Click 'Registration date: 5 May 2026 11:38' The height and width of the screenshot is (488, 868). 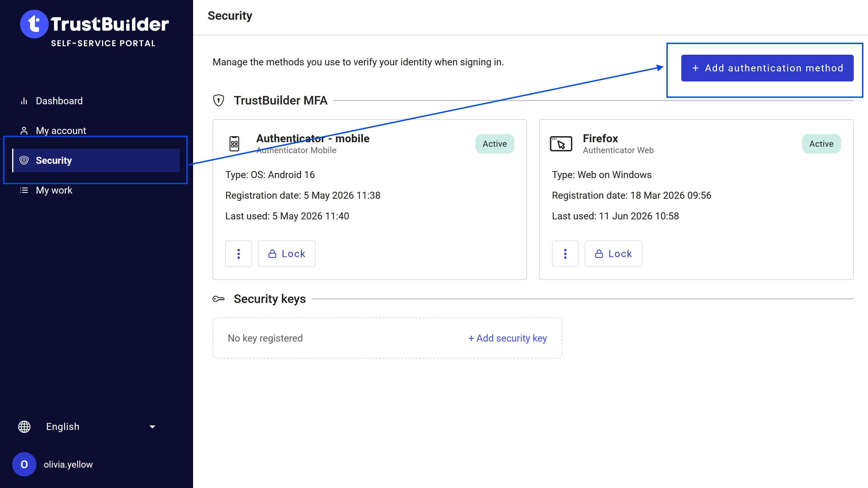(303, 195)
